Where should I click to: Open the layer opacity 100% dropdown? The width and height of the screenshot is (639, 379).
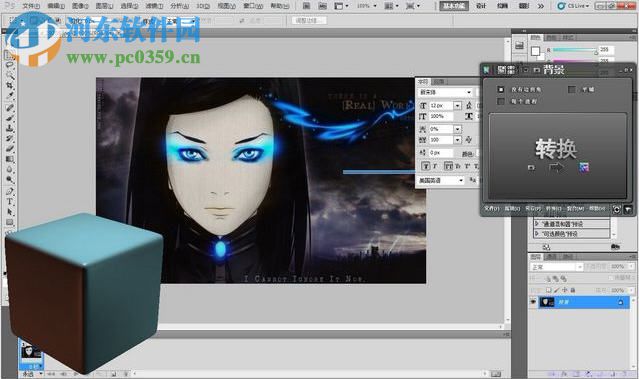(x=630, y=267)
